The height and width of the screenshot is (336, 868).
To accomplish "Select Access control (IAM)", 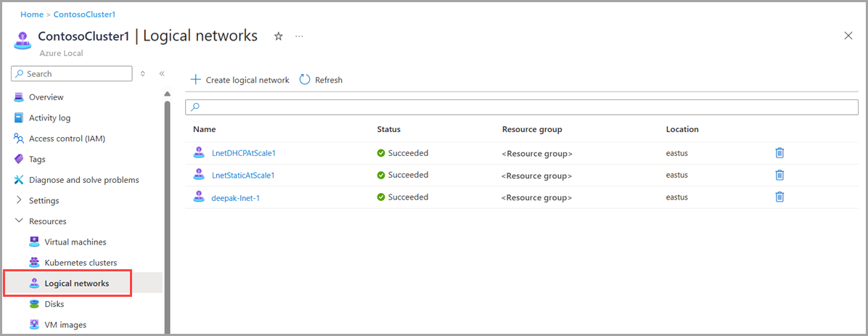I will pyautogui.click(x=67, y=139).
